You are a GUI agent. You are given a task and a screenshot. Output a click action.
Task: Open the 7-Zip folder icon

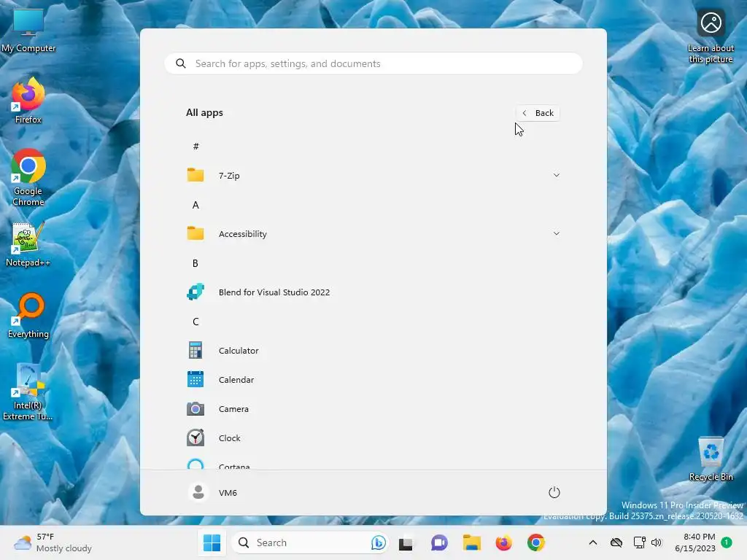[196, 175]
